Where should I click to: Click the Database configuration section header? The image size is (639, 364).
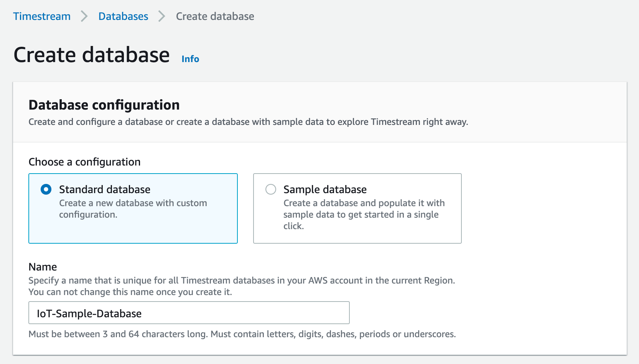tap(104, 105)
